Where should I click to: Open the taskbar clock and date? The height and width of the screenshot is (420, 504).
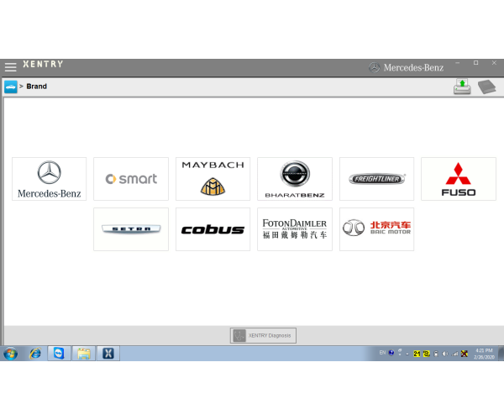484,354
